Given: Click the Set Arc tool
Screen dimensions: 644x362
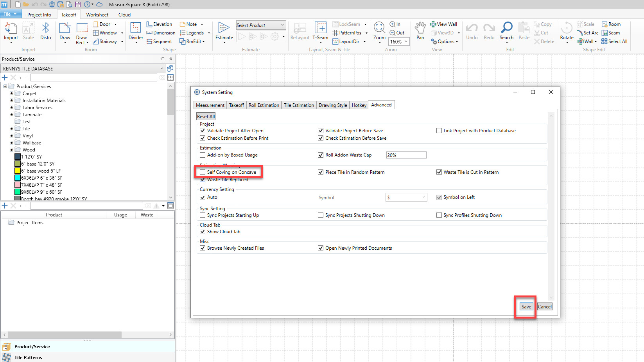Looking at the screenshot, I should pyautogui.click(x=588, y=33).
